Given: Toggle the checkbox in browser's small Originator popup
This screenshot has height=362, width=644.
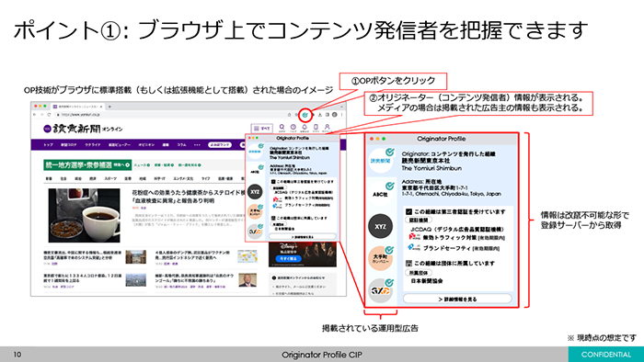Looking at the screenshot, I should [x=273, y=182].
